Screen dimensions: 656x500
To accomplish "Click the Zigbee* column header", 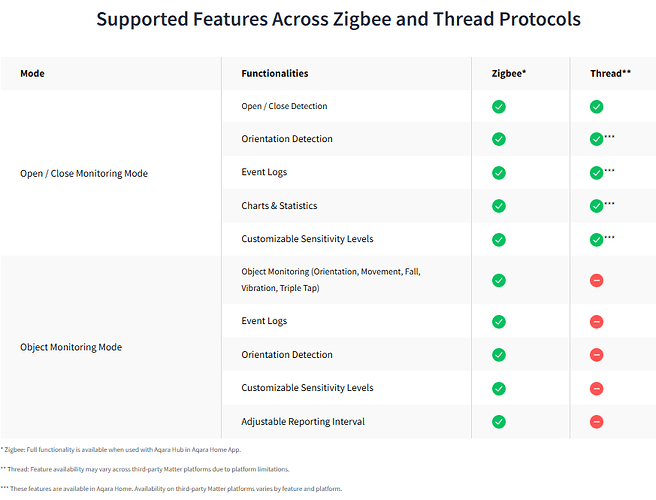I will tap(508, 74).
